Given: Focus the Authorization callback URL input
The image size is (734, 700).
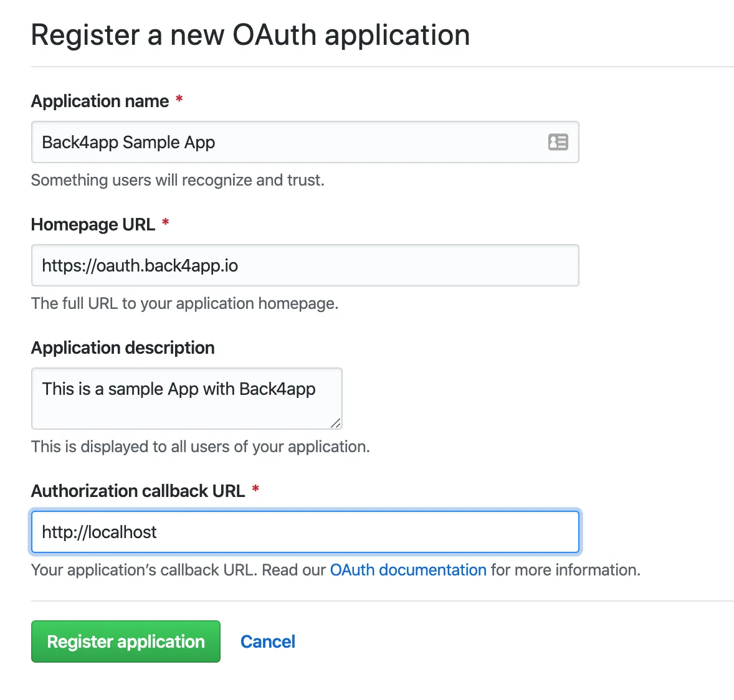Looking at the screenshot, I should tap(305, 532).
